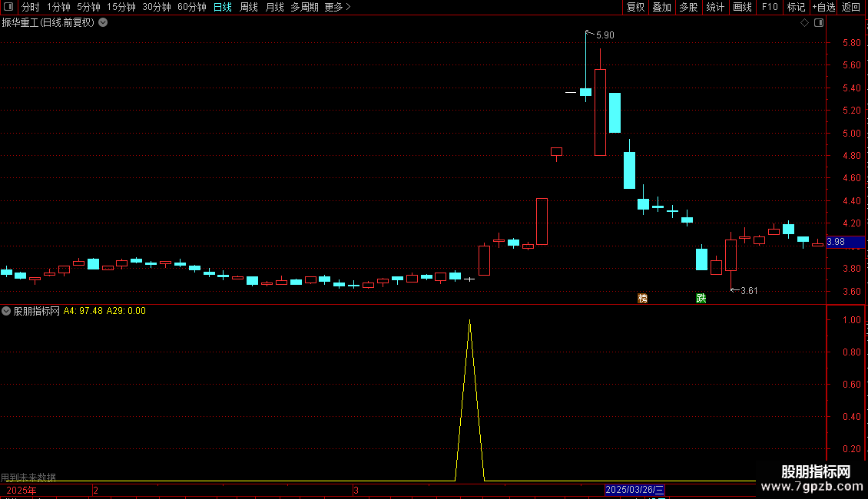Click the yellow indicator spike peak
The image size is (868, 499).
click(470, 321)
